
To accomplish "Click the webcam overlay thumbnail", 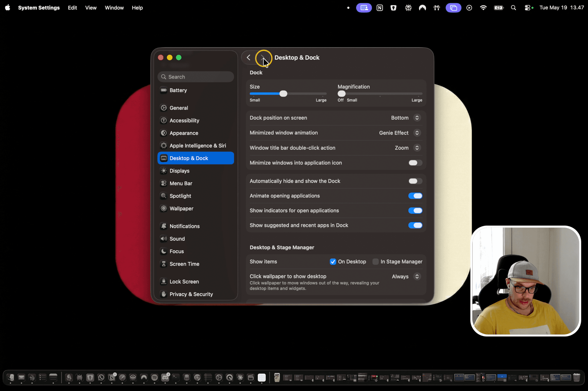I will point(526,281).
